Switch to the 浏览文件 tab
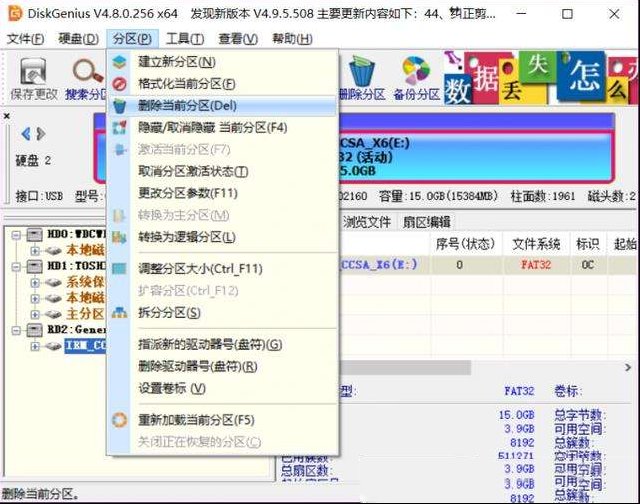 pos(367,222)
